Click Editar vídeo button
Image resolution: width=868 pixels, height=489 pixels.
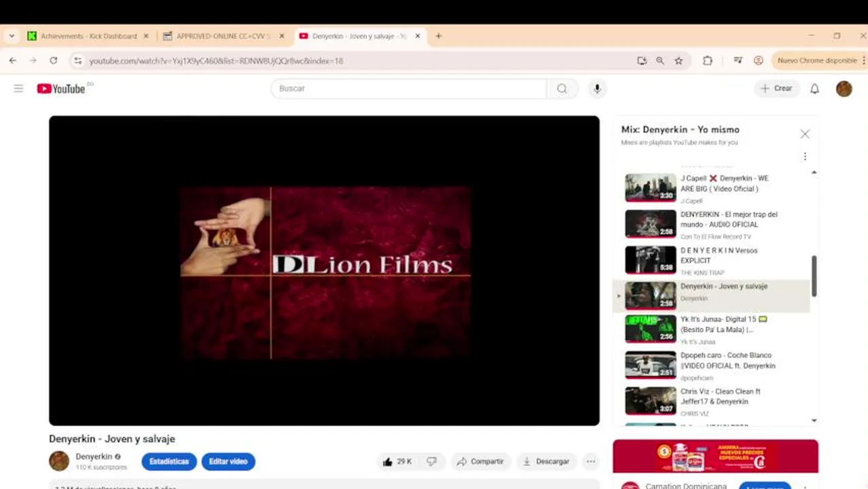(x=228, y=461)
